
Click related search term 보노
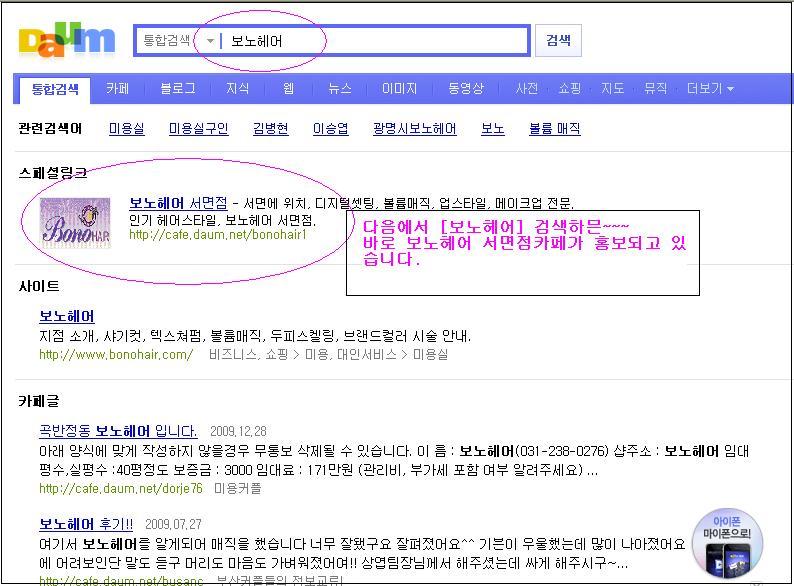(x=493, y=129)
